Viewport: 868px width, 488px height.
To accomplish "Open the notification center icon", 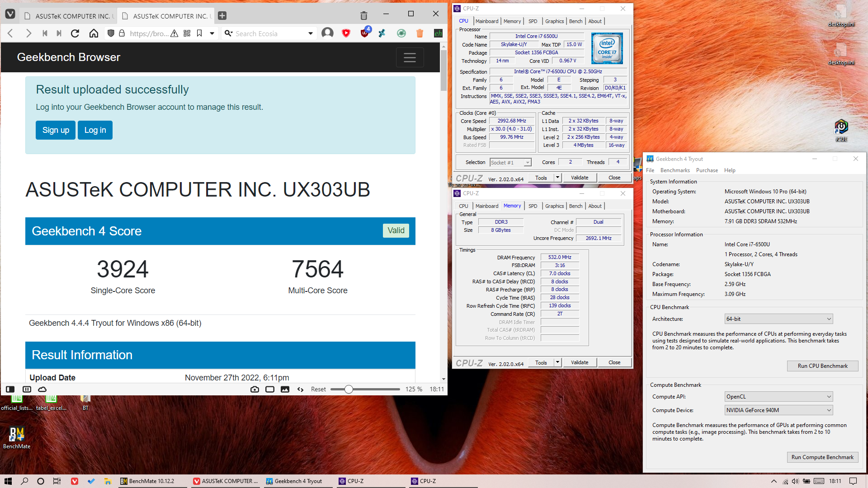I will click(853, 481).
